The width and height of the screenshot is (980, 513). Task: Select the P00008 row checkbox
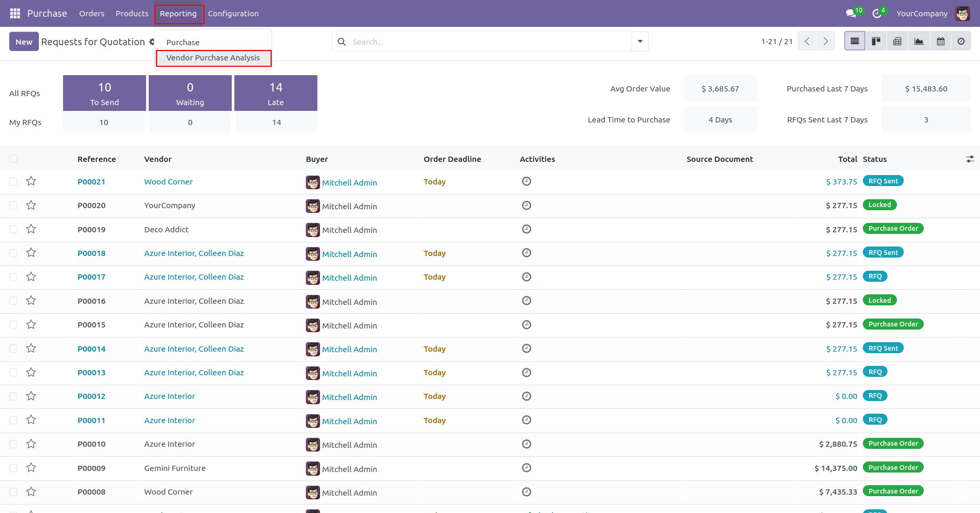tap(13, 491)
